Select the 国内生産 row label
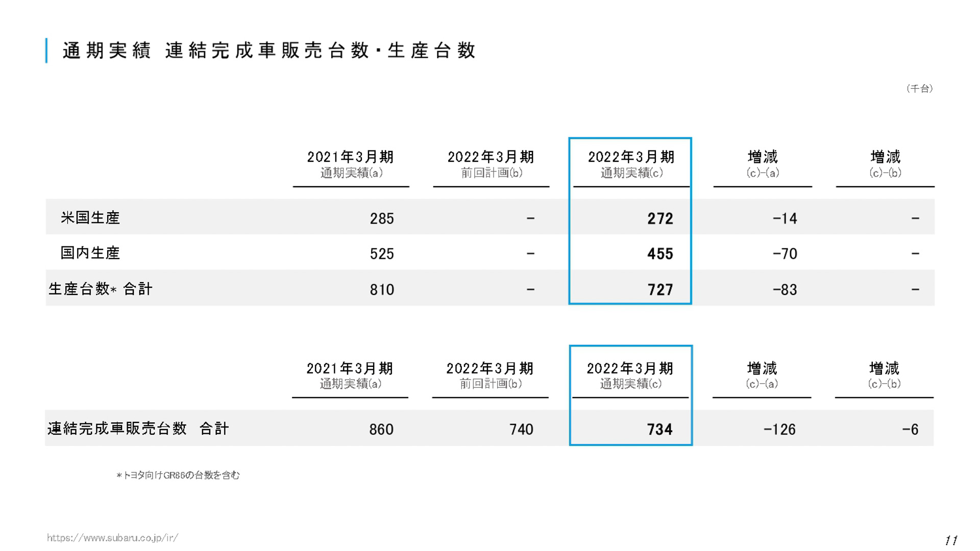 point(90,254)
